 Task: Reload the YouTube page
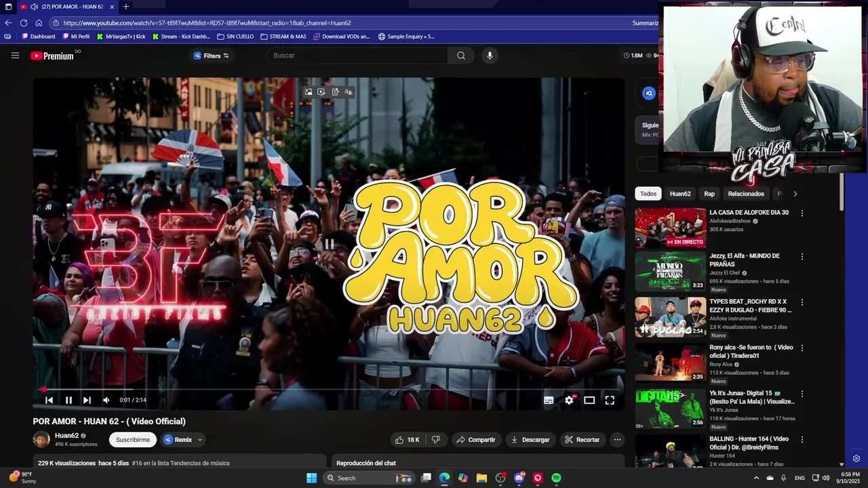pos(24,22)
